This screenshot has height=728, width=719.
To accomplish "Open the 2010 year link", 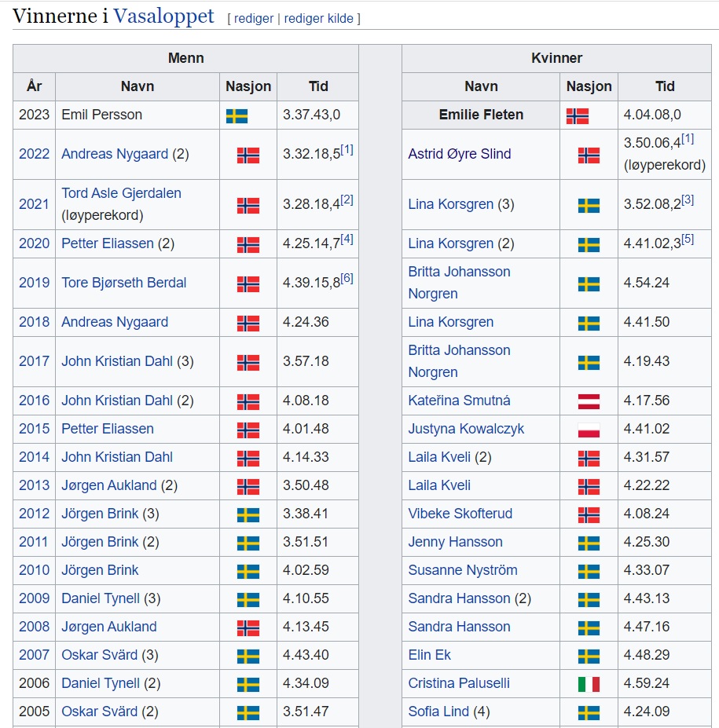I will click(x=34, y=570).
